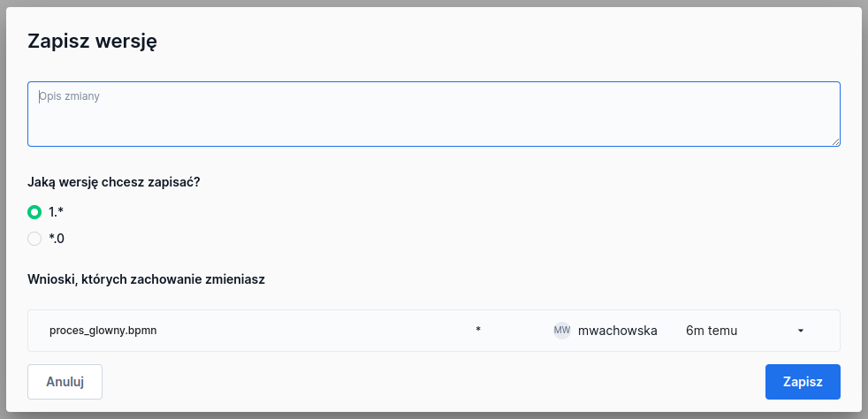Image resolution: width=868 pixels, height=419 pixels.
Task: Click the mwachowska username
Action: [617, 331]
